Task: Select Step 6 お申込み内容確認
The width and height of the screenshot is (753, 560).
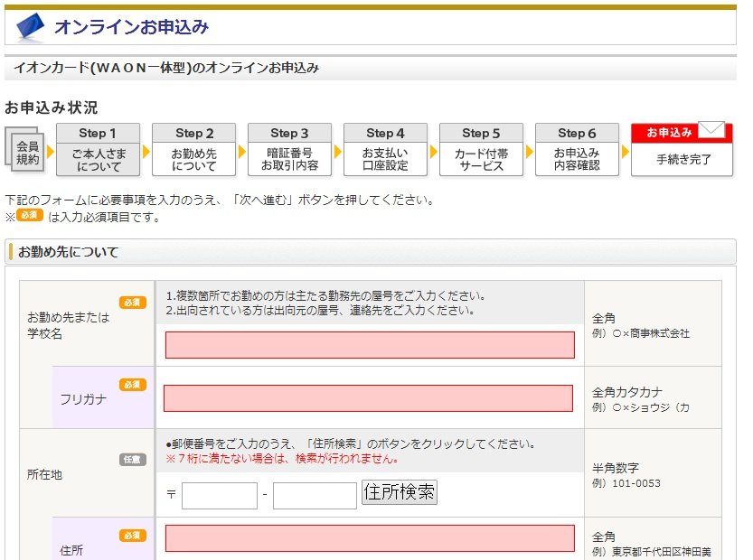Action: pyautogui.click(x=577, y=150)
